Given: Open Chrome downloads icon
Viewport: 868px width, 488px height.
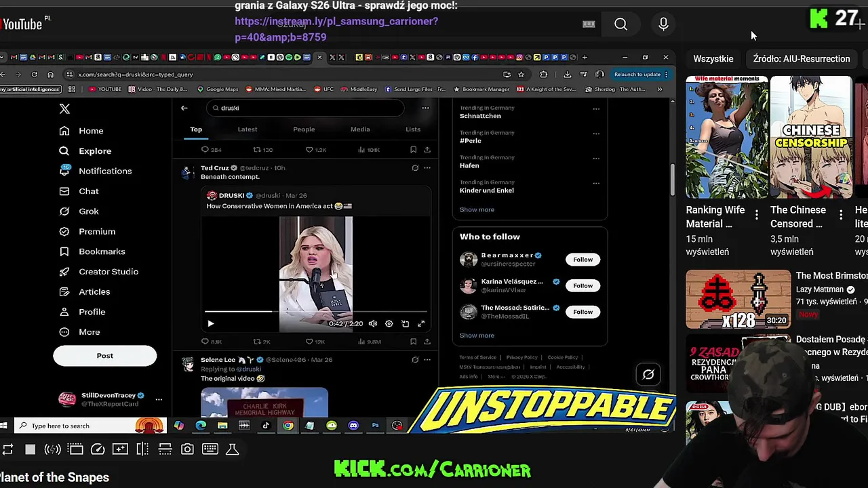Looking at the screenshot, I should tap(567, 75).
